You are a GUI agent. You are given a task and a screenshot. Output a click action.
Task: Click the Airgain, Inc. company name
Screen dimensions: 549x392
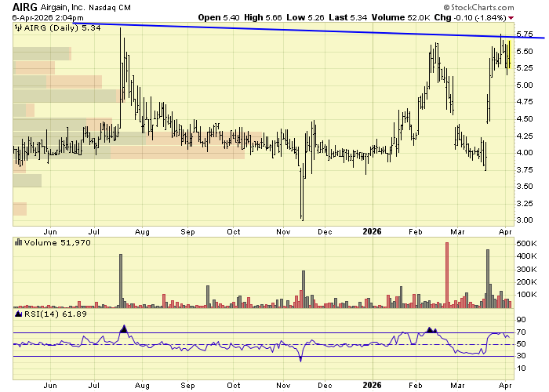click(x=62, y=7)
